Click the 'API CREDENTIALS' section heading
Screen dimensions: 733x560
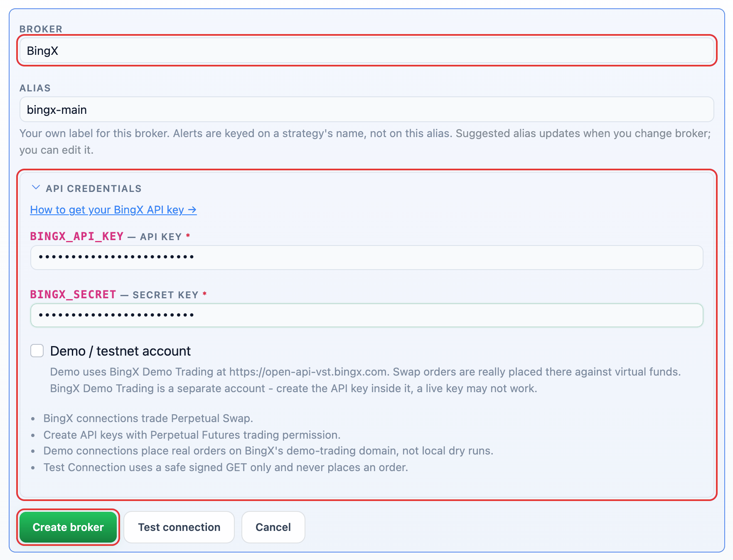click(x=94, y=189)
